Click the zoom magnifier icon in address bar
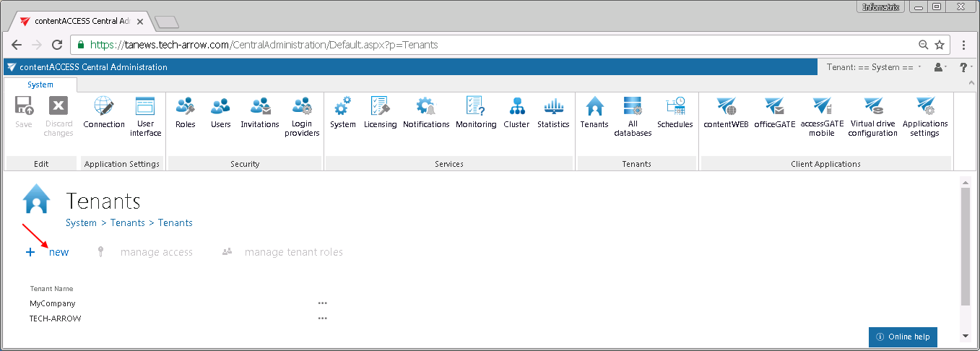980x351 pixels. 923,45
